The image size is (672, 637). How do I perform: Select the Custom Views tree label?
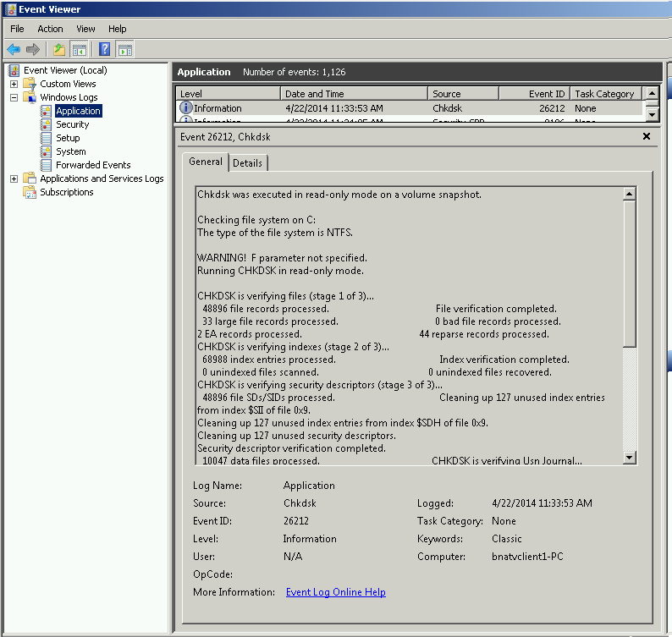[x=68, y=84]
